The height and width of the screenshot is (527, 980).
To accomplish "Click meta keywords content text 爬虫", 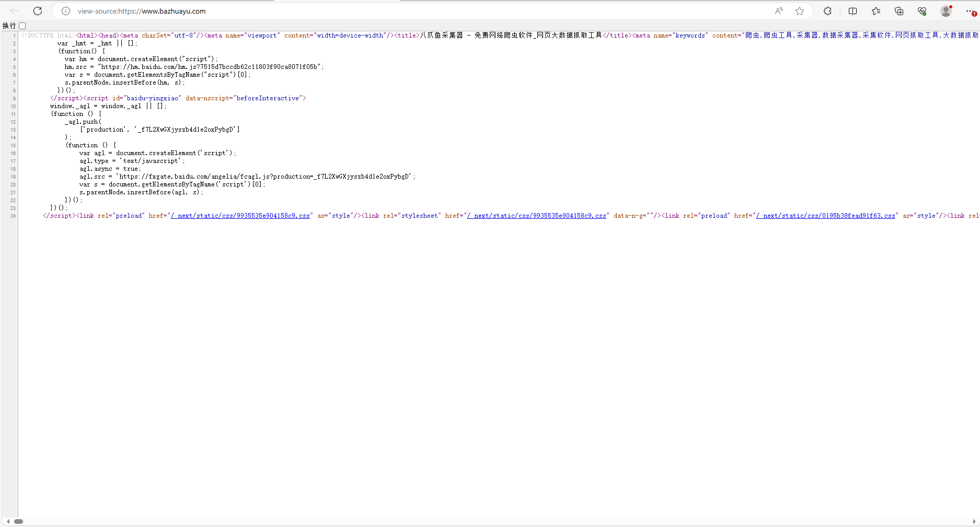I will (x=753, y=36).
